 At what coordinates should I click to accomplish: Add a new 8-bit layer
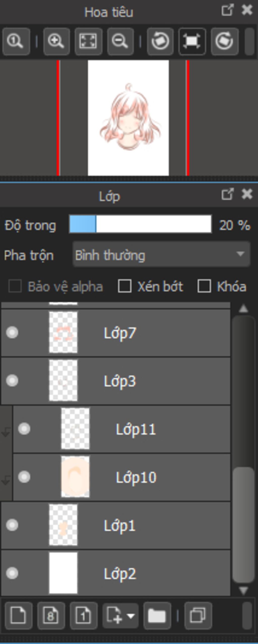click(51, 616)
